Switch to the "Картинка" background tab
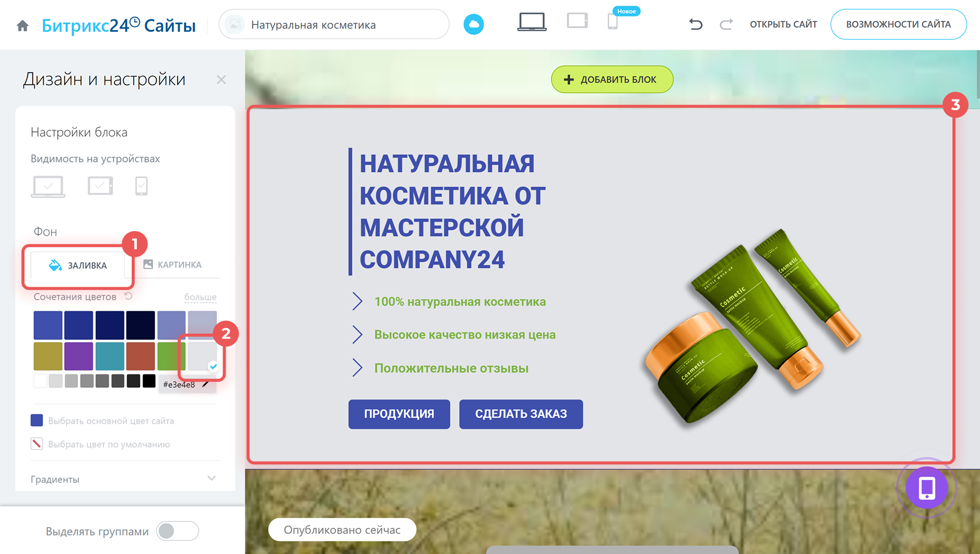The width and height of the screenshot is (980, 554). 173,265
